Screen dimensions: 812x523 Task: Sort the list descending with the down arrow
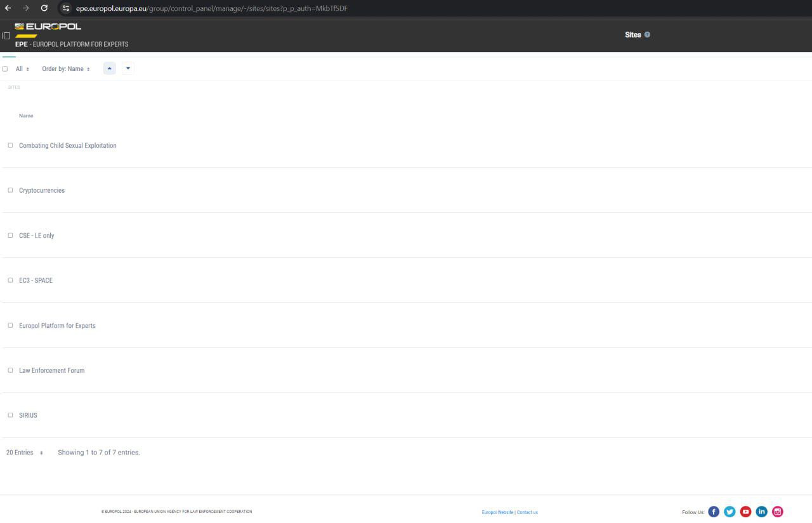tap(128, 68)
